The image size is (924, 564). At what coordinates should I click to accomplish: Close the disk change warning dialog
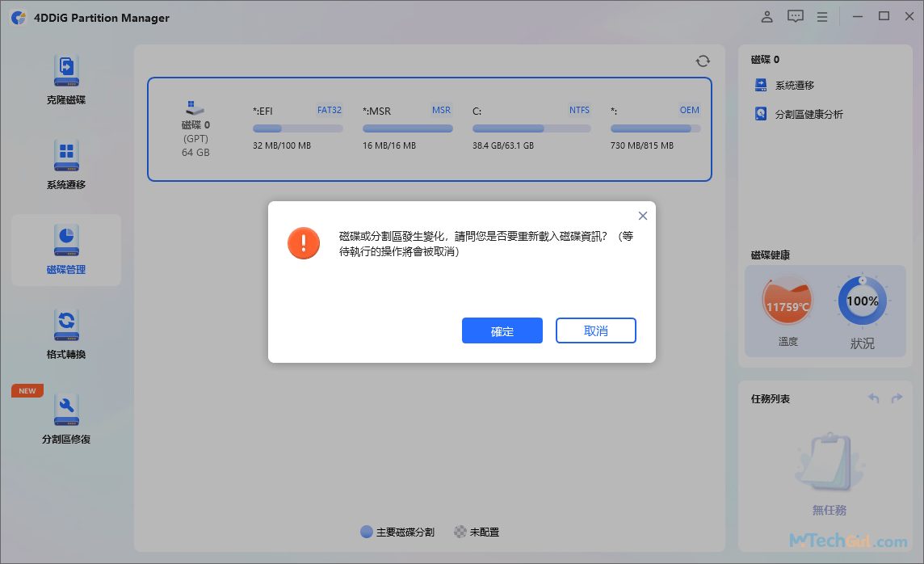pyautogui.click(x=642, y=216)
